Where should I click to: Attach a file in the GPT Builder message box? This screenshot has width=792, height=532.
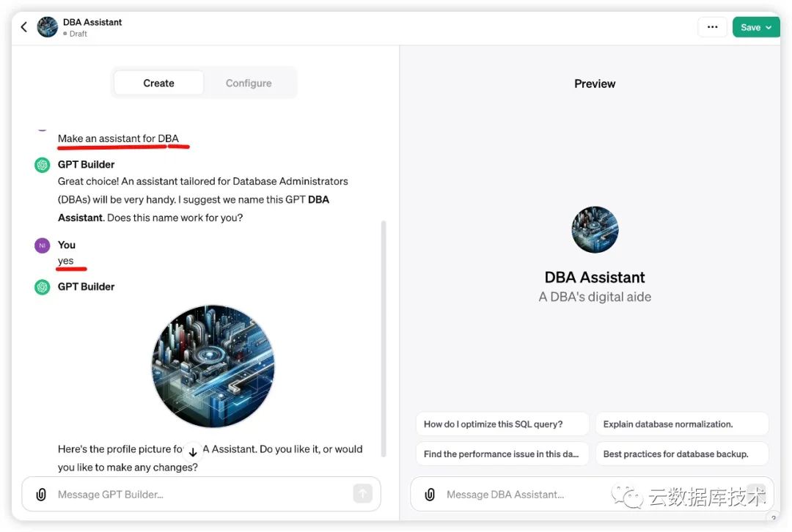(41, 495)
